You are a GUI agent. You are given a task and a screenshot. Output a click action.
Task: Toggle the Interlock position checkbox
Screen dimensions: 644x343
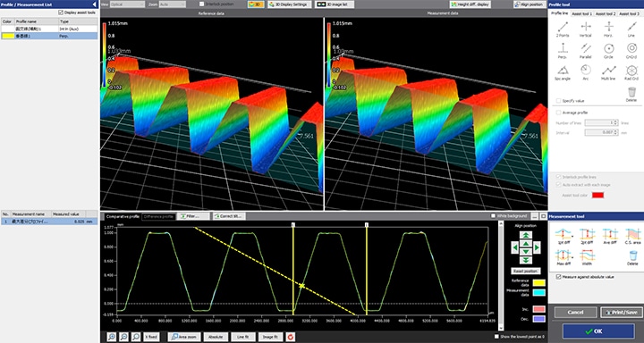(201, 4)
